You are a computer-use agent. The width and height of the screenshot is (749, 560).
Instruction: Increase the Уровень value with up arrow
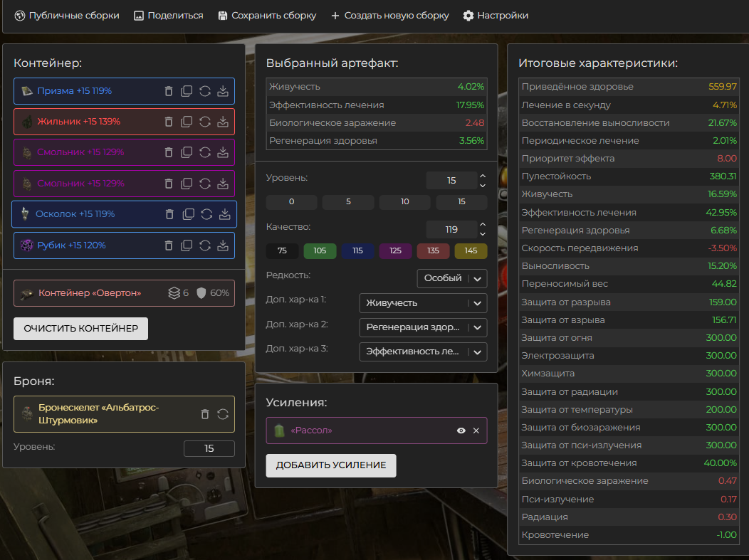click(x=483, y=176)
